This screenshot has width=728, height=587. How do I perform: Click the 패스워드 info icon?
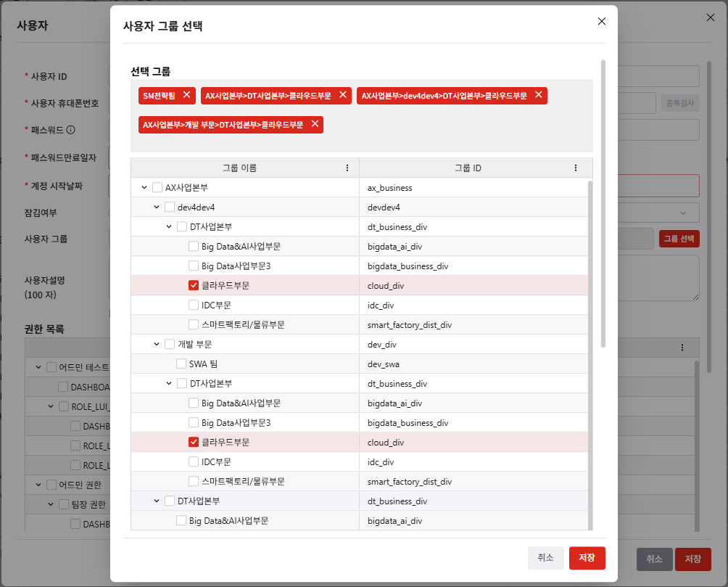(70, 130)
